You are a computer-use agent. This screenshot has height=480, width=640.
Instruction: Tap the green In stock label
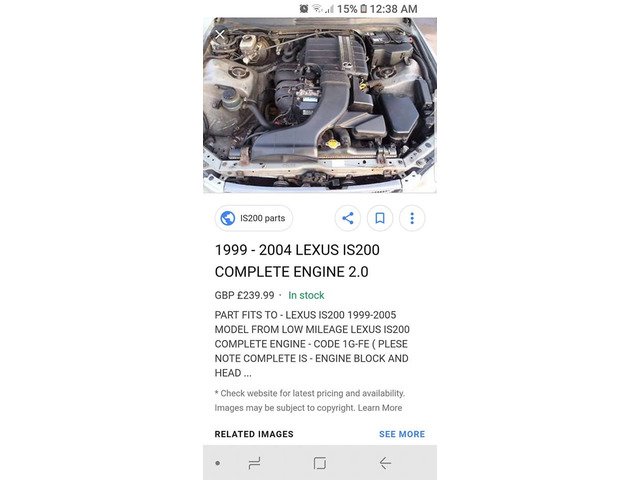306,295
